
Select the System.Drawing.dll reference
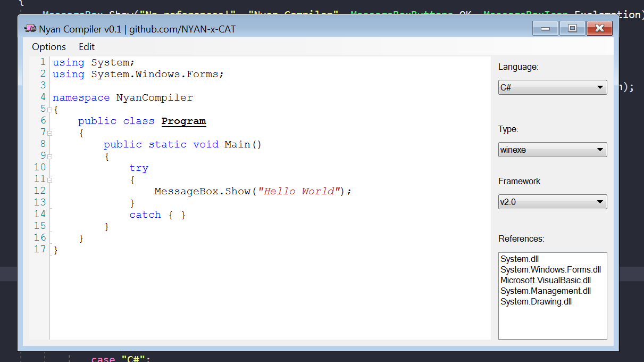[536, 301]
